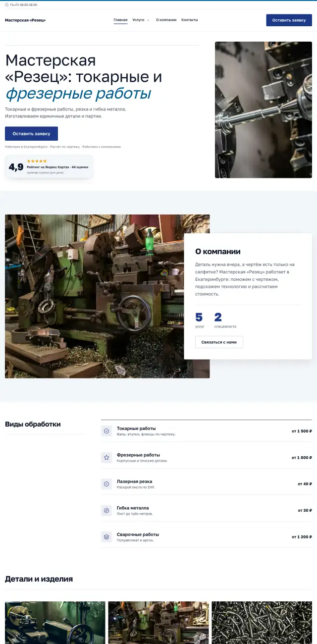Click the Пн-Пт 08:00-18:00 hours text
The image size is (317, 644).
[23, 5]
